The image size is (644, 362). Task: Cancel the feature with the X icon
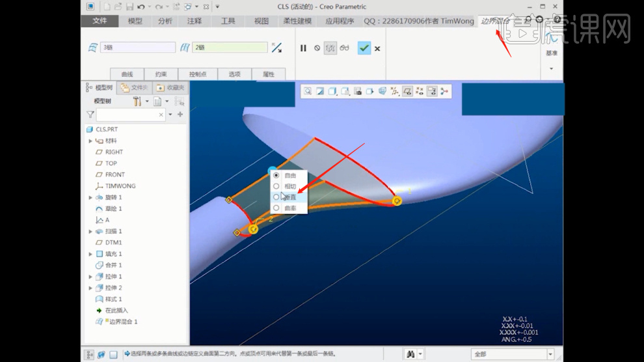(377, 48)
